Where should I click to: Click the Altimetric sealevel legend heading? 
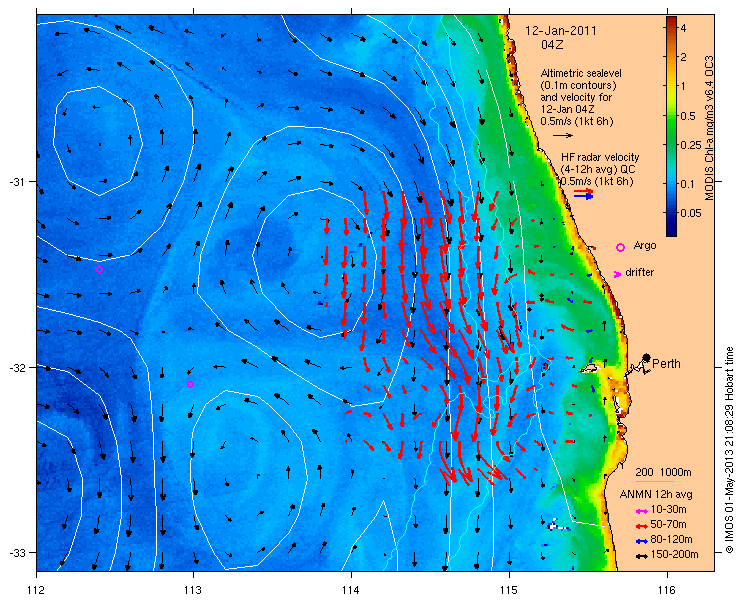tap(581, 74)
